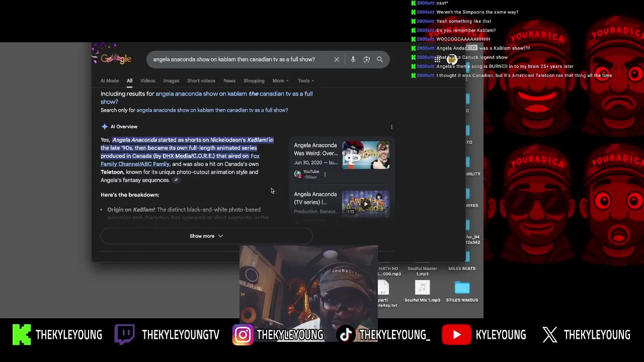The image size is (644, 362).
Task: Click the YouTube channel avatar icon
Action: [x=298, y=174]
